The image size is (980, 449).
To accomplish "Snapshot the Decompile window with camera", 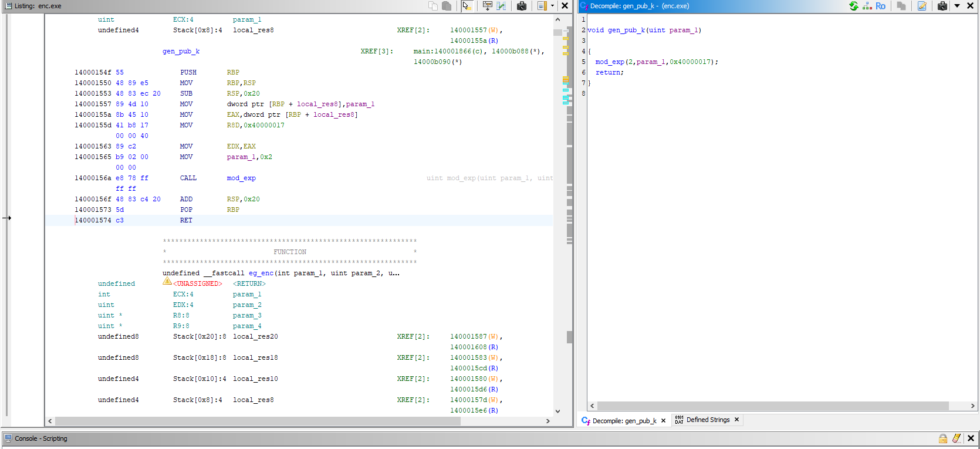I will 942,6.
